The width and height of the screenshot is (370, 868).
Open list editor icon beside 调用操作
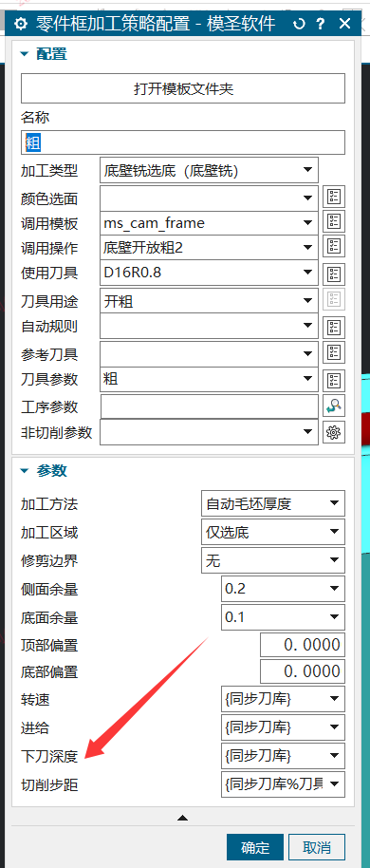click(x=334, y=247)
